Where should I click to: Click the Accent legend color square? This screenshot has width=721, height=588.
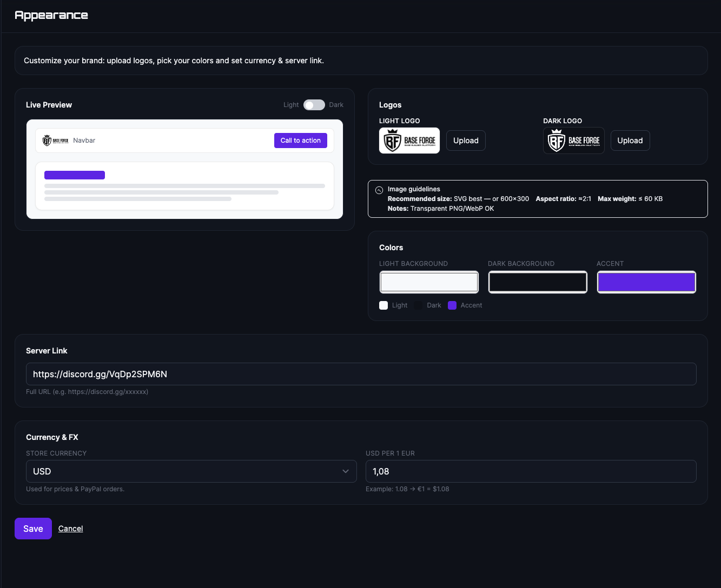click(x=452, y=305)
